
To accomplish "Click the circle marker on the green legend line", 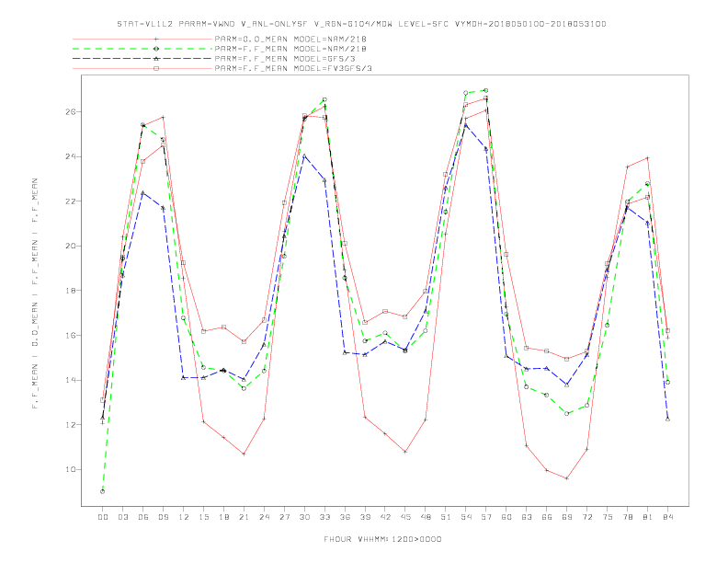I will pyautogui.click(x=156, y=49).
